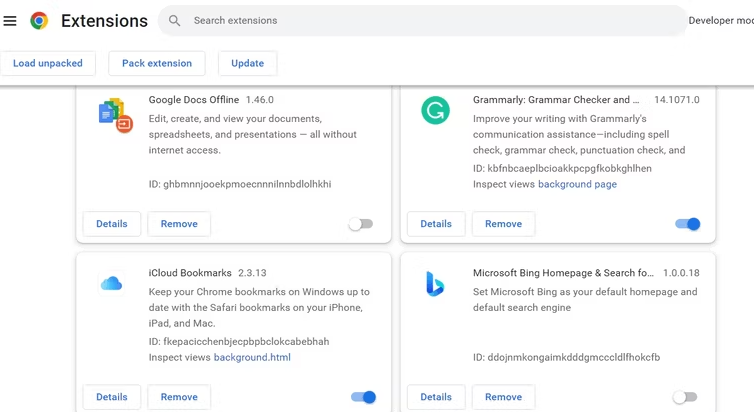
Task: Click Microsoft Bing description text
Action: click(x=585, y=300)
